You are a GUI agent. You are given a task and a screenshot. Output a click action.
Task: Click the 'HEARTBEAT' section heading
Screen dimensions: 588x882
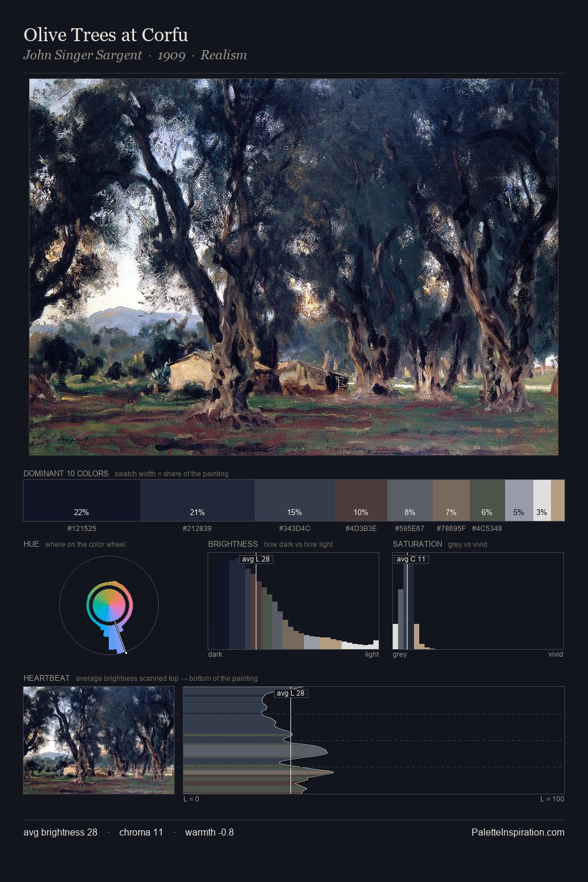[x=46, y=678]
